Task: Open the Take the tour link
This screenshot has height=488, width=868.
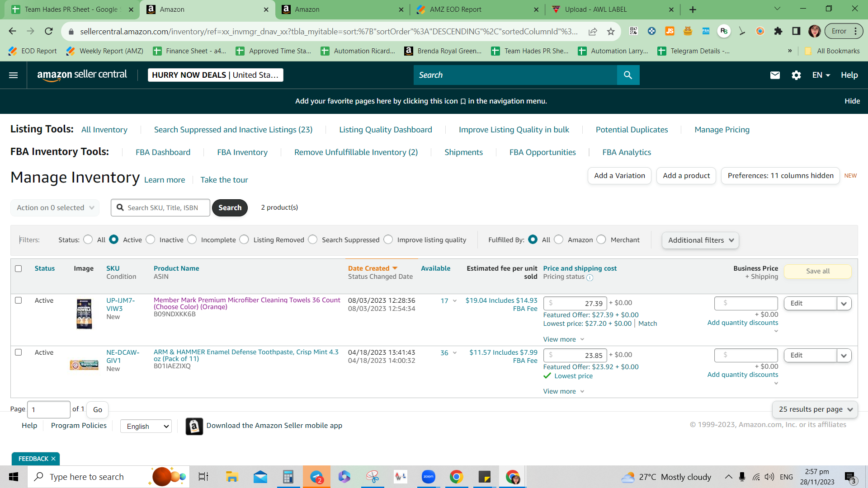Action: tap(224, 180)
